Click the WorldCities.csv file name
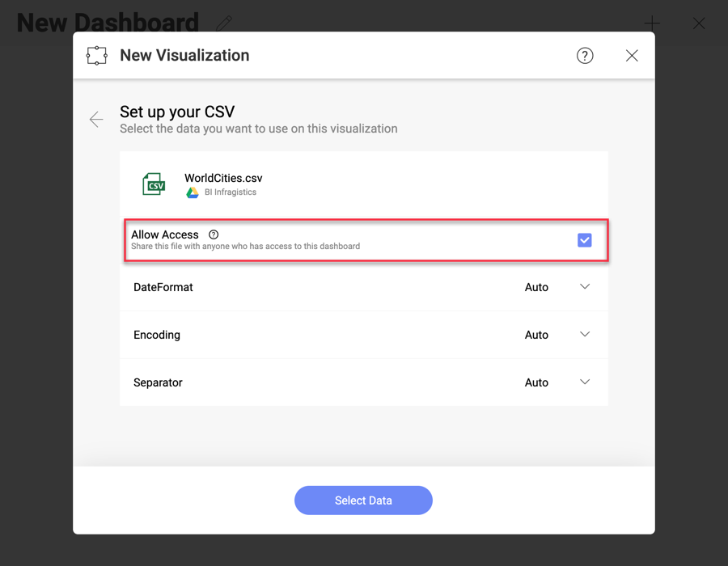Viewport: 728px width, 566px height. 223,178
